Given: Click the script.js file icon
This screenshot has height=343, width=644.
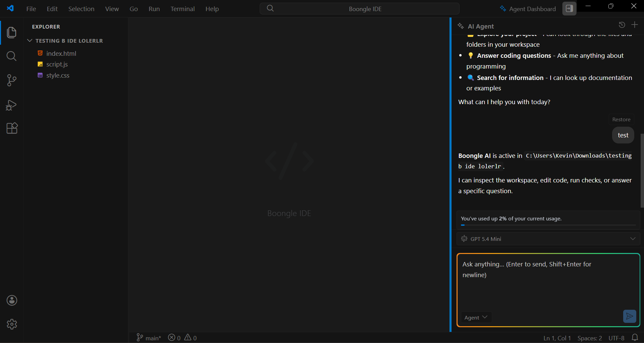Looking at the screenshot, I should (40, 64).
